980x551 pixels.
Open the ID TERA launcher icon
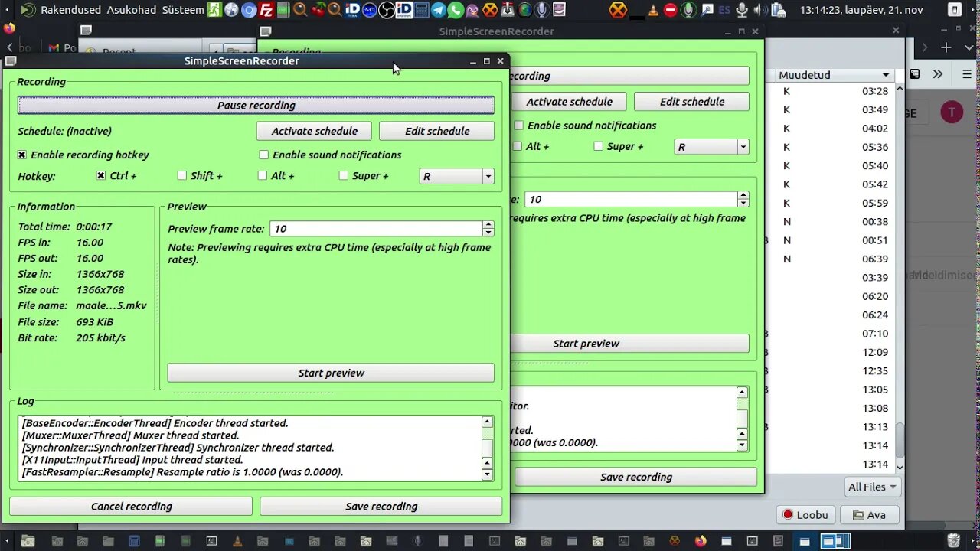point(352,10)
